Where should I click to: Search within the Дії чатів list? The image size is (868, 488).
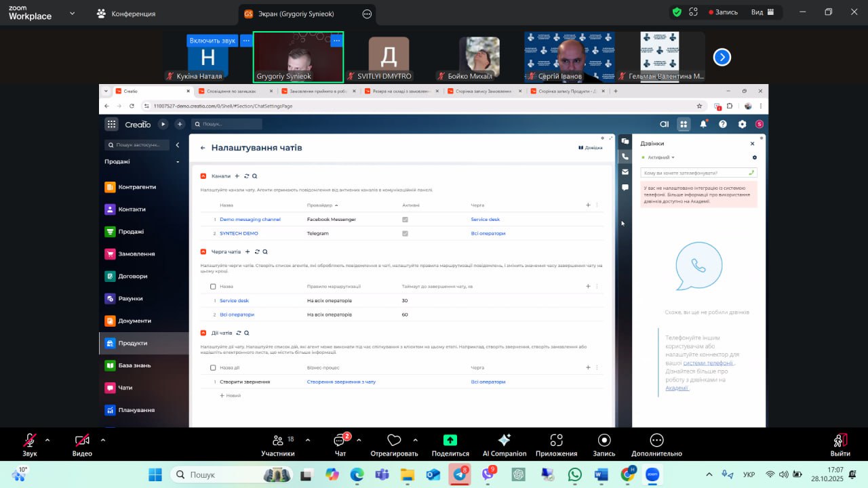247,333
